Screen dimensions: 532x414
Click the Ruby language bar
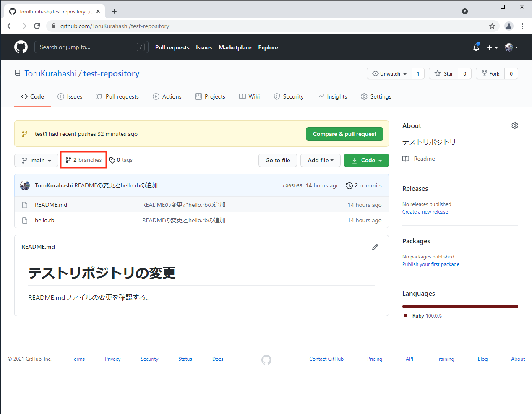click(x=460, y=307)
